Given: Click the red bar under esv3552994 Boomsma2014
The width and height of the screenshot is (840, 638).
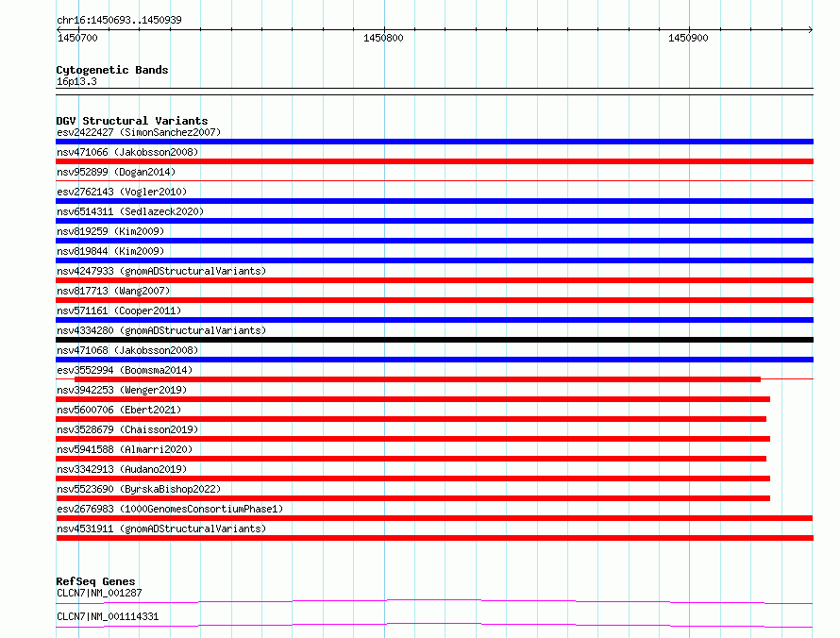Looking at the screenshot, I should coord(417,379).
